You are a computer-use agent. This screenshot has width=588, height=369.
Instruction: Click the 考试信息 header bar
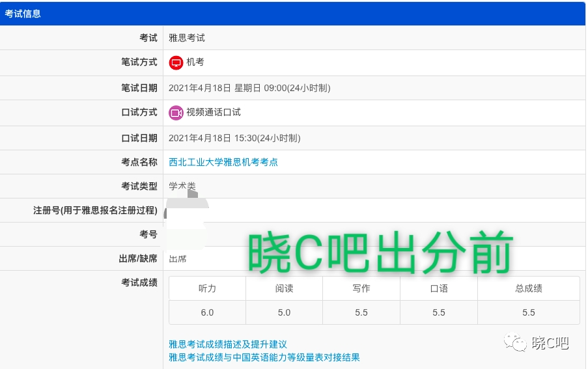tap(292, 14)
